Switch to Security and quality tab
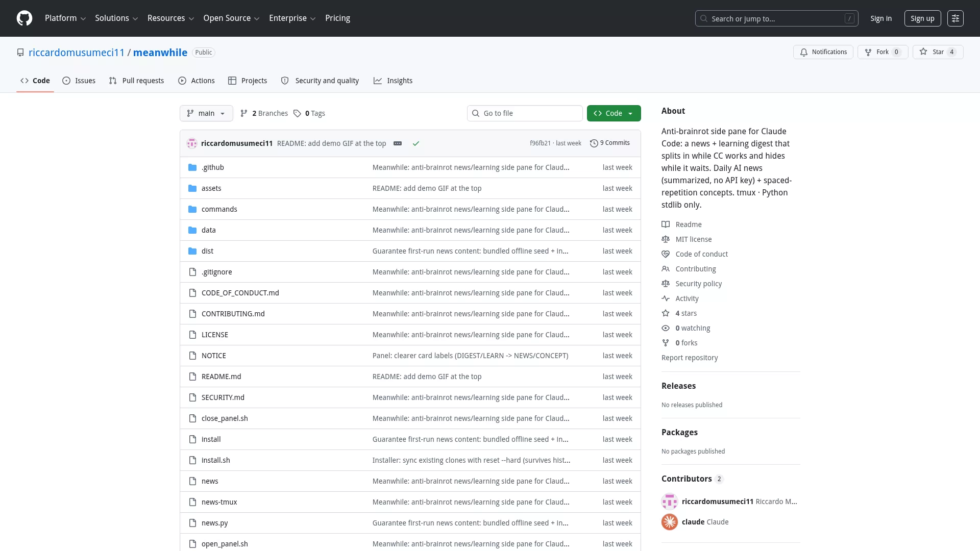 click(x=320, y=81)
